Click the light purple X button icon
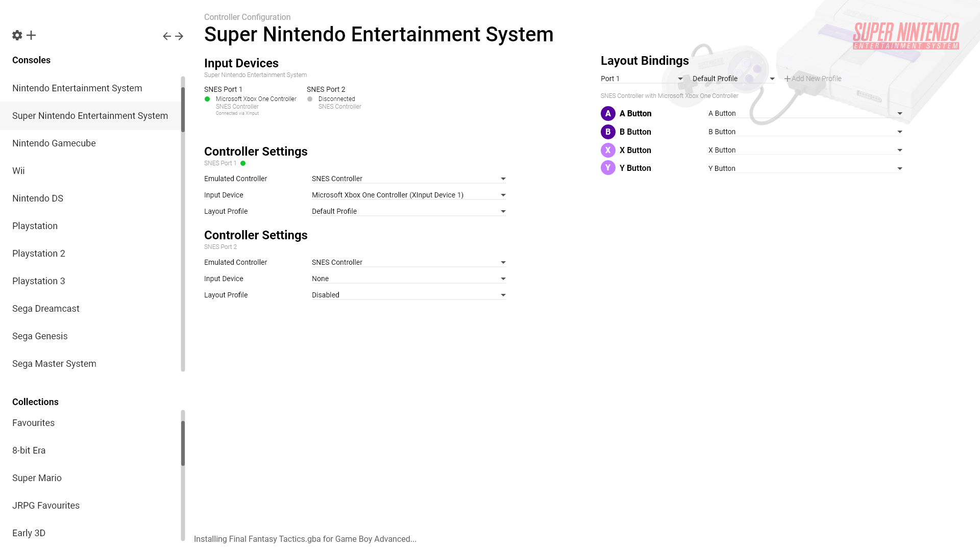Viewport: 980px width, 551px height. coord(608,151)
